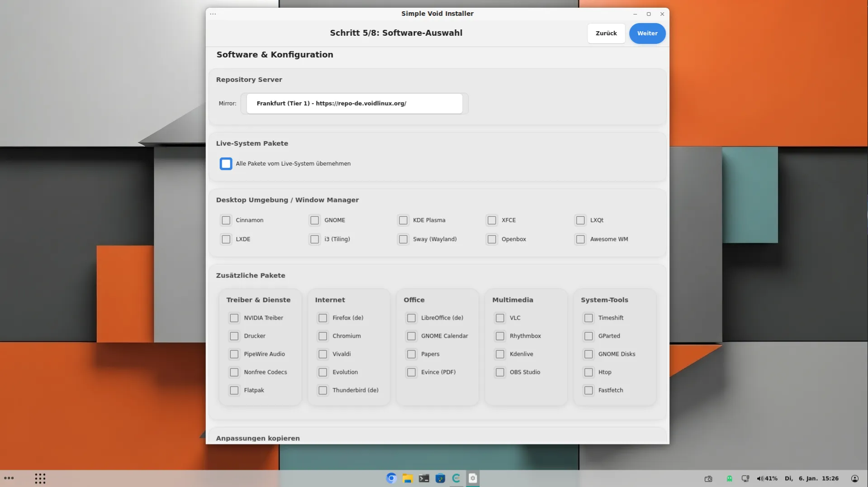Screen dimensions: 868x487
Task: Click the volume 41% indicator
Action: 767,478
